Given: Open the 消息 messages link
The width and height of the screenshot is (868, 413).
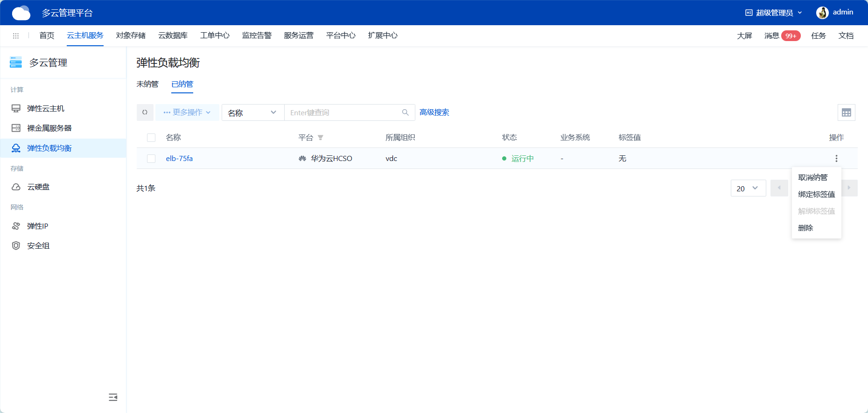Looking at the screenshot, I should coord(771,36).
